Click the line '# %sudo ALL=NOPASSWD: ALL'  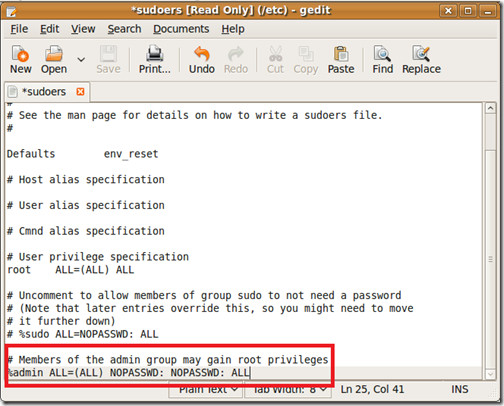point(82,334)
